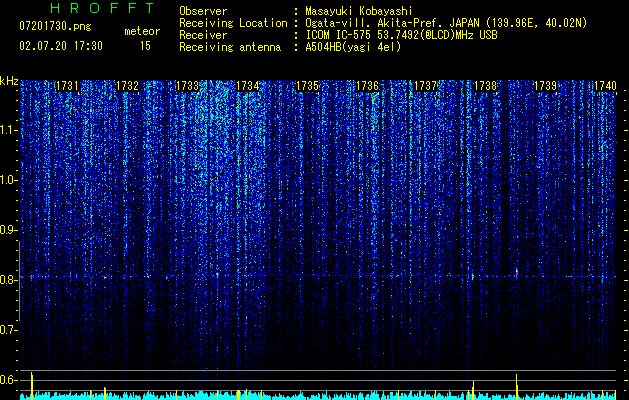The width and height of the screenshot is (629, 400).
Task: Click the 0.9 frequency axis label
Action: click(7, 230)
